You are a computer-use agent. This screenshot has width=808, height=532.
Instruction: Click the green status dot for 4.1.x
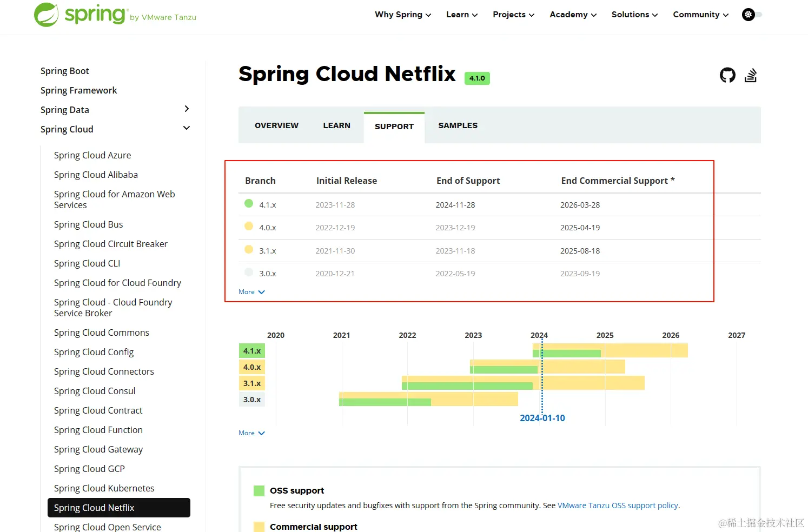pos(249,203)
